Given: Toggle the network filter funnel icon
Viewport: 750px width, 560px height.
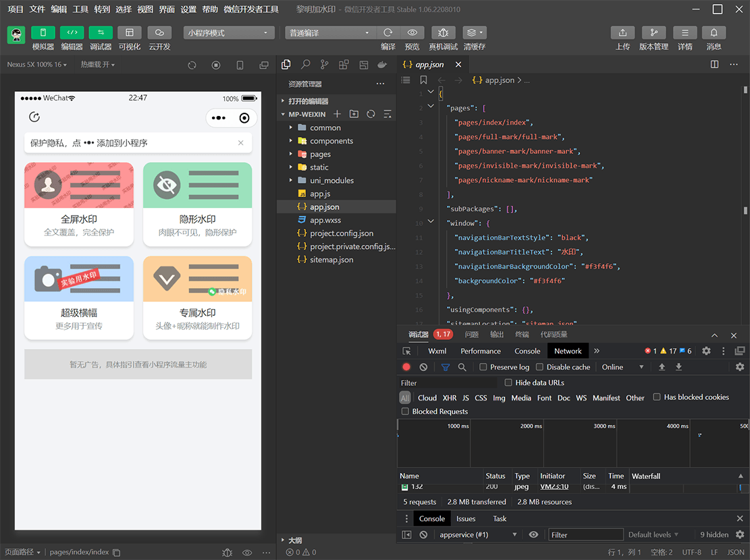Looking at the screenshot, I should tap(446, 367).
